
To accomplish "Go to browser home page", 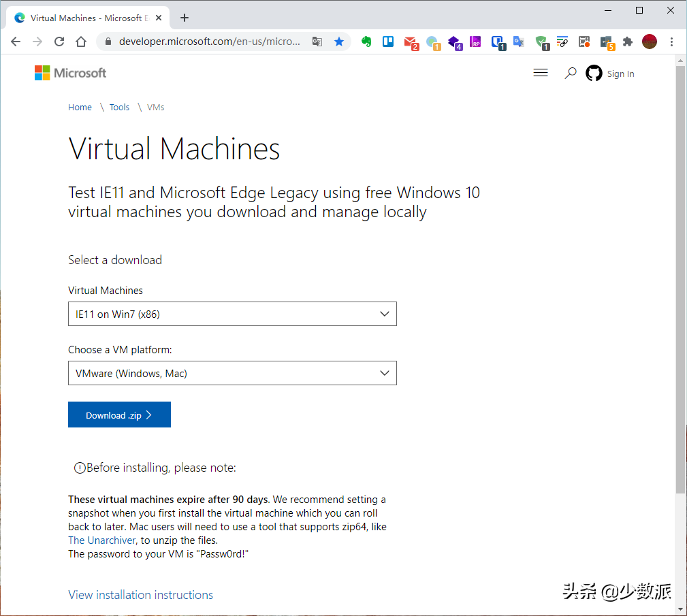I will point(81,42).
